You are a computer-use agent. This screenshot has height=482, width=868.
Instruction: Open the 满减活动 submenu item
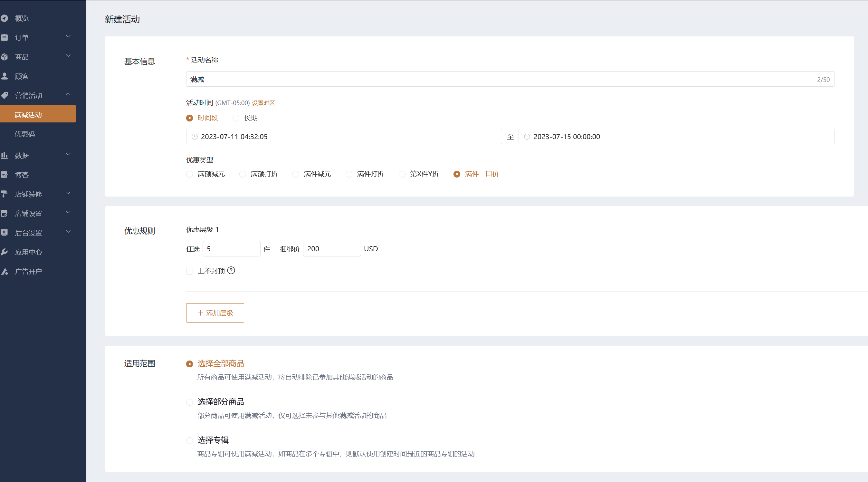(x=38, y=114)
